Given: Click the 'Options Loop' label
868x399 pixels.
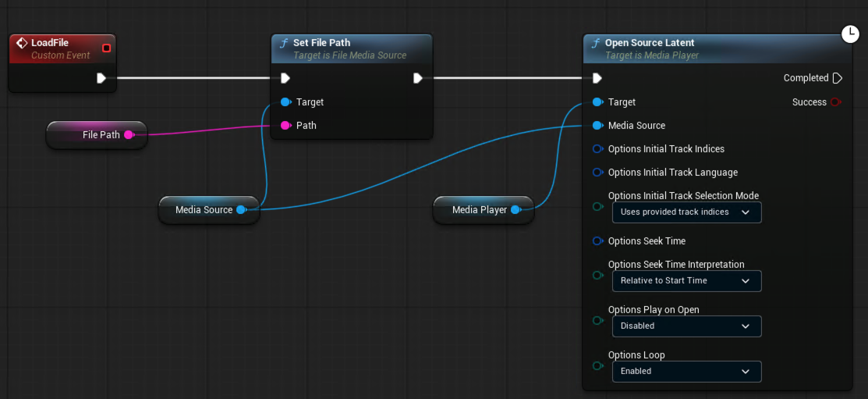Looking at the screenshot, I should coord(636,355).
